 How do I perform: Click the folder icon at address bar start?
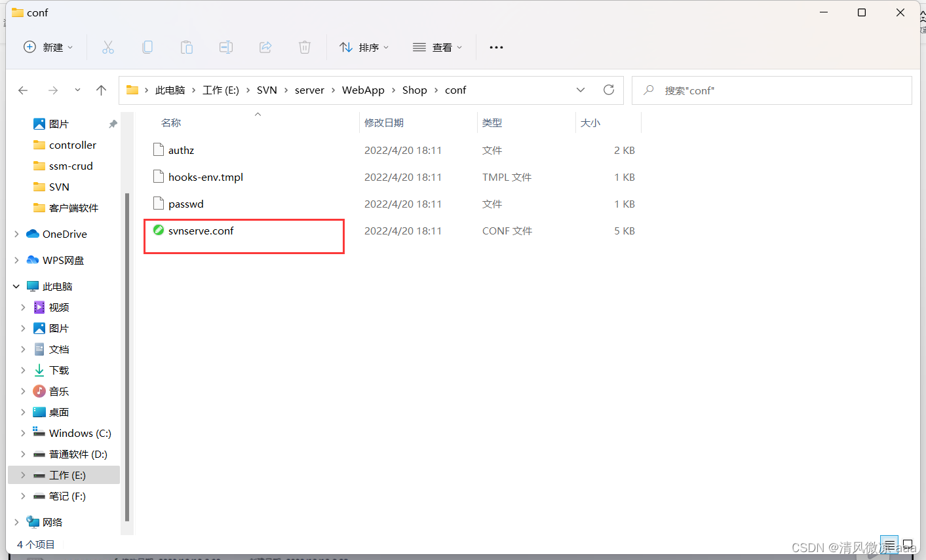pyautogui.click(x=132, y=90)
